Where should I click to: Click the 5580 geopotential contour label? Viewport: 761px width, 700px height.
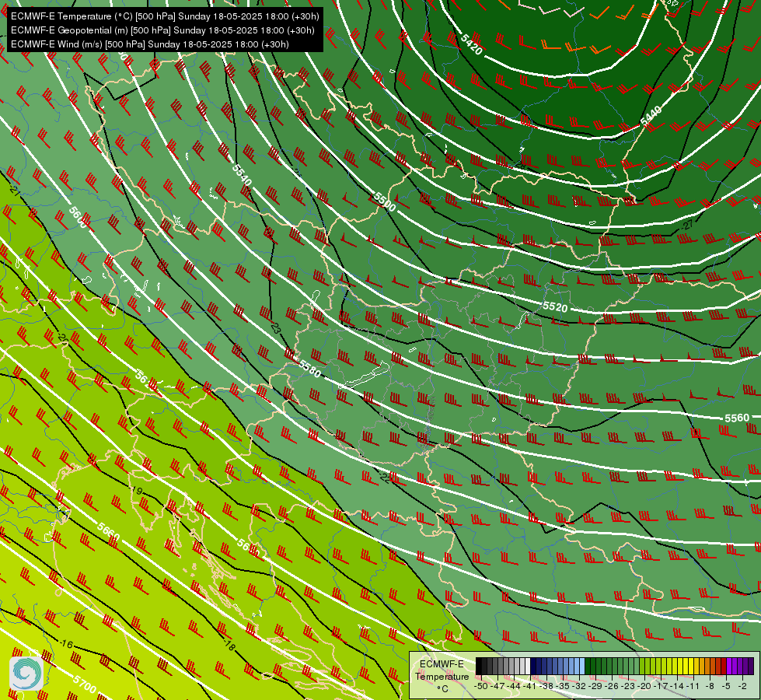[309, 369]
